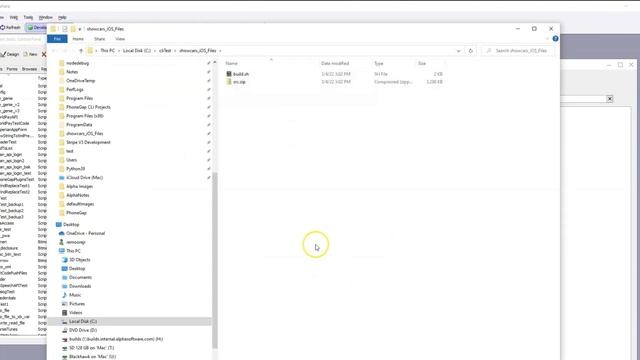Viewport: 640px width, 360px height.
Task: Select the build.sh file icon
Action: click(229, 74)
